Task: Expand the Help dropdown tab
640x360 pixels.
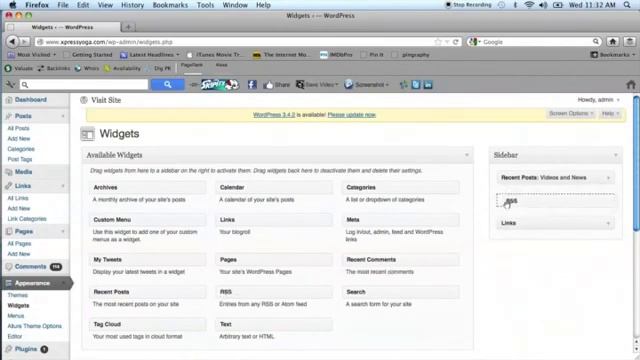Action: coord(610,113)
